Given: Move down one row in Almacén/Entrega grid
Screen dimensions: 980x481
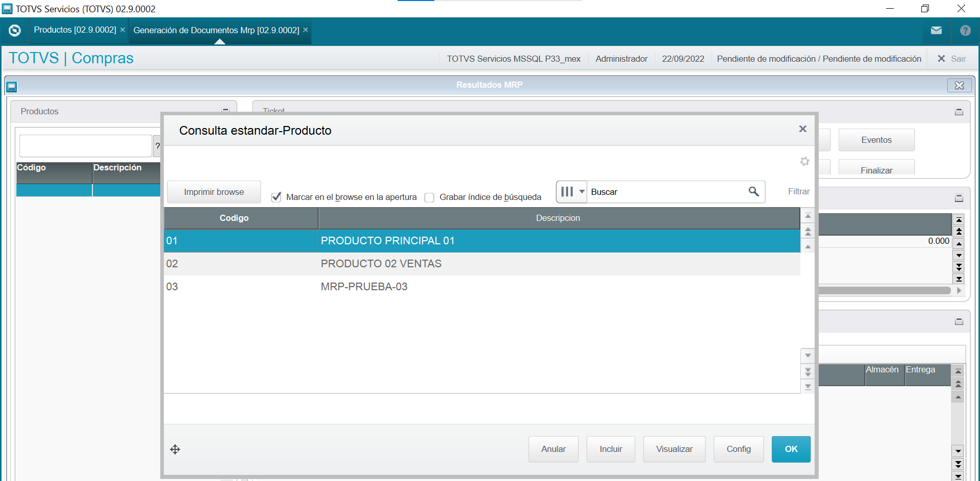Looking at the screenshot, I should coord(958,451).
